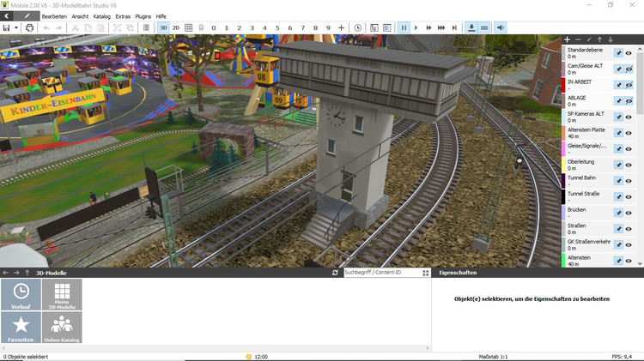Viewport: 644px width, 361px height.
Task: Open the object list panel icon
Action: (387, 28)
